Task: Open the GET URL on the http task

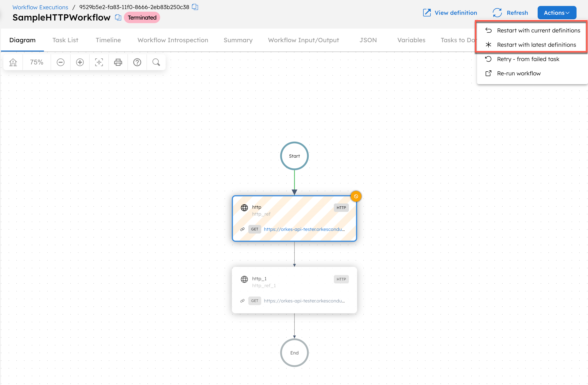Action: 304,229
